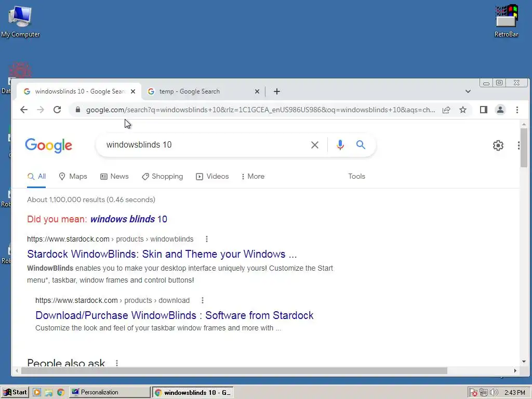
Task: Open Google quick settings gear
Action: 498,145
